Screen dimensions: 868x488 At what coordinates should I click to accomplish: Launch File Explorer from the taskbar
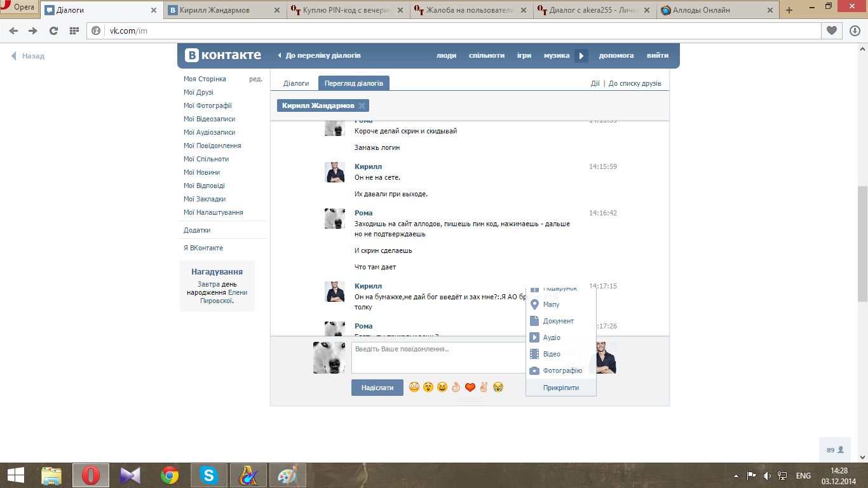click(x=51, y=475)
